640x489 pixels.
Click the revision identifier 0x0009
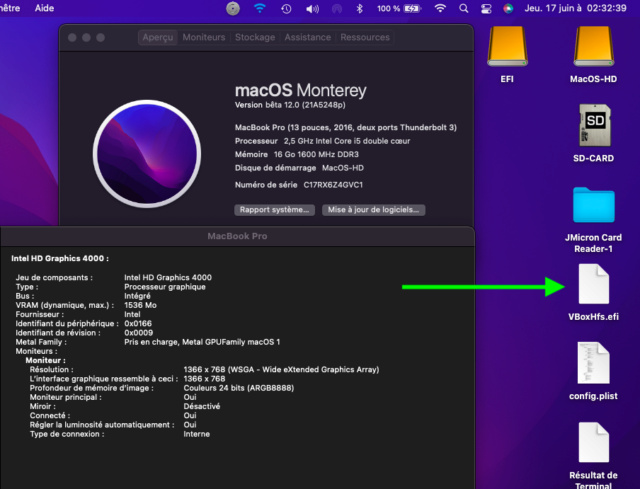138,333
